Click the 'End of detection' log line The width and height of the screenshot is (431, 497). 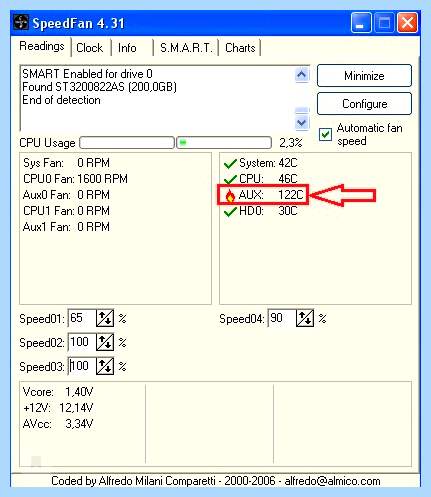61,100
